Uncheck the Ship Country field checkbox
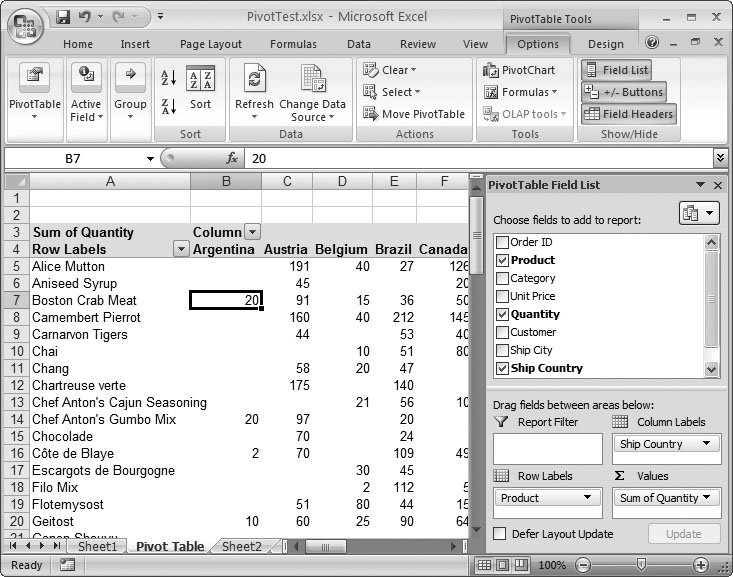Viewport: 733px width, 577px height. (503, 368)
